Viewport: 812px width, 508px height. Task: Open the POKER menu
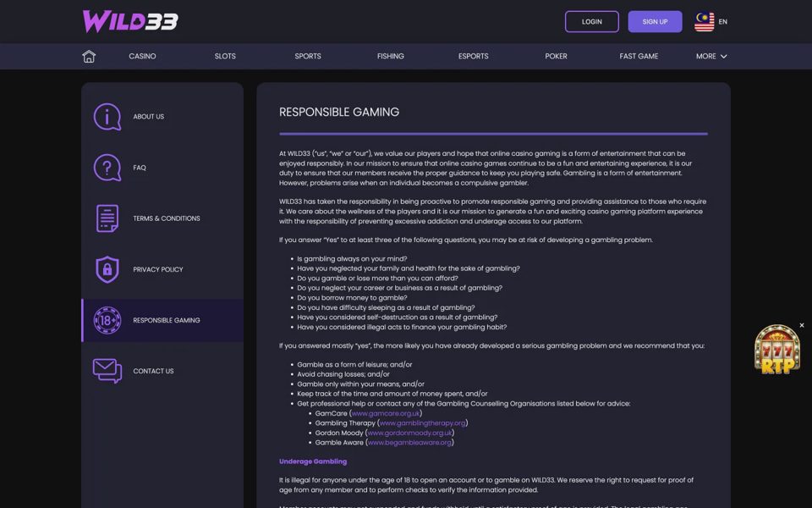[557, 56]
